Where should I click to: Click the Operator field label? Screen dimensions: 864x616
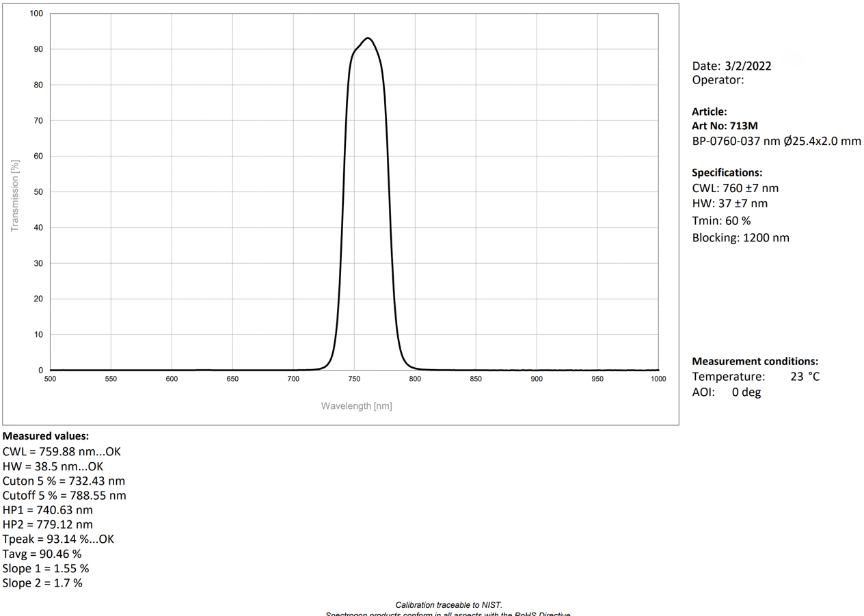point(717,80)
